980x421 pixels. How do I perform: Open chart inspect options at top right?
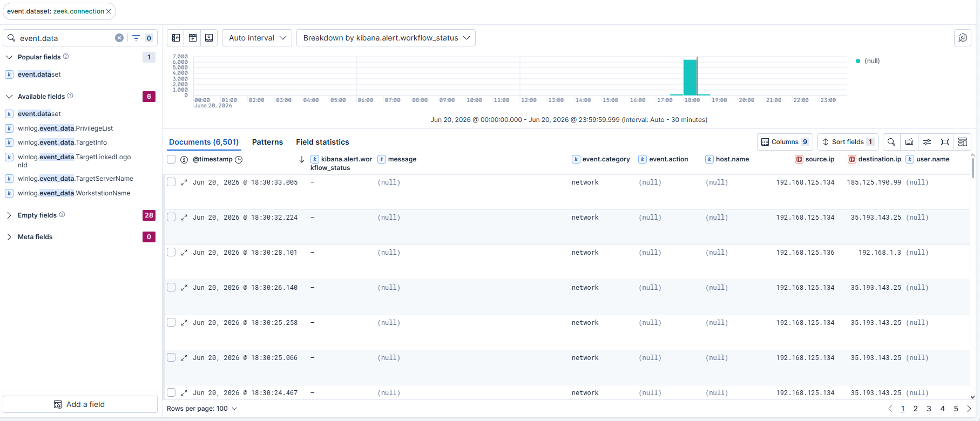pyautogui.click(x=963, y=38)
